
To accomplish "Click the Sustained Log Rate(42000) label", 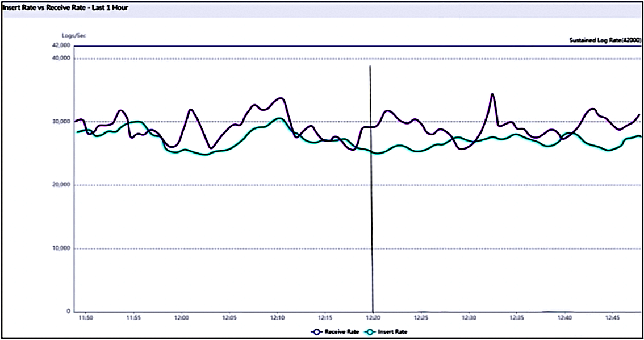I will [x=605, y=40].
